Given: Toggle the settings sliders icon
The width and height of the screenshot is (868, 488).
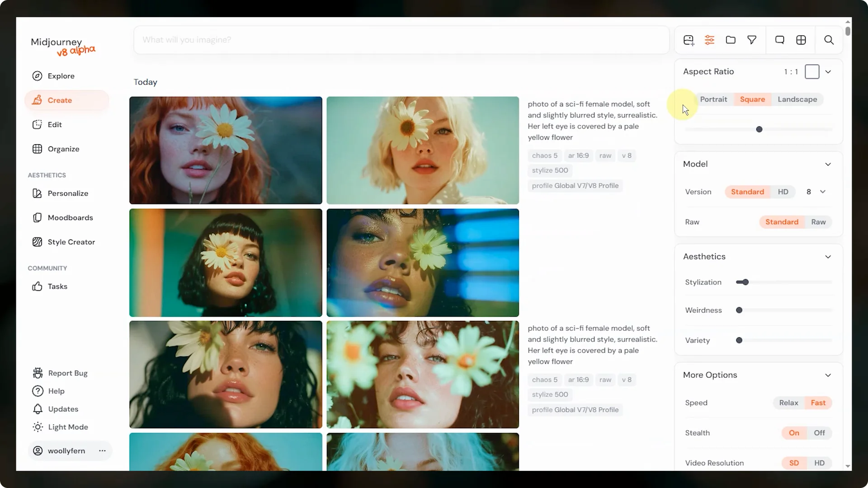Looking at the screenshot, I should point(709,40).
